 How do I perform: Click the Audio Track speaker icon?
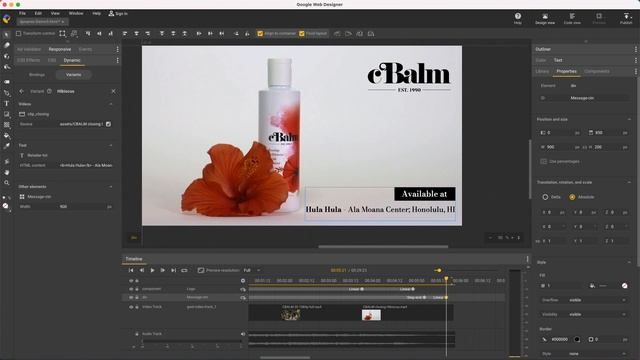tap(243, 334)
